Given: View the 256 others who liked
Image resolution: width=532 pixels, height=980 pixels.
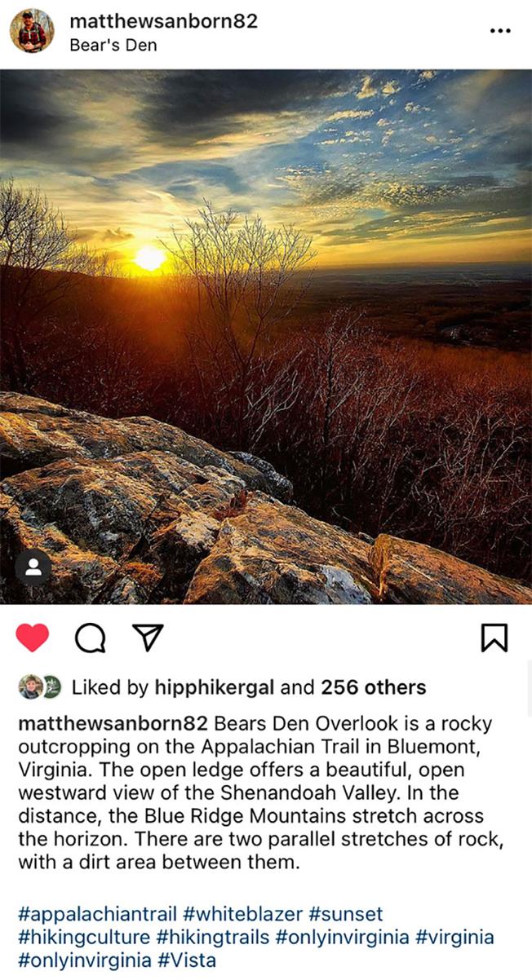Looking at the screenshot, I should pyautogui.click(x=374, y=687).
